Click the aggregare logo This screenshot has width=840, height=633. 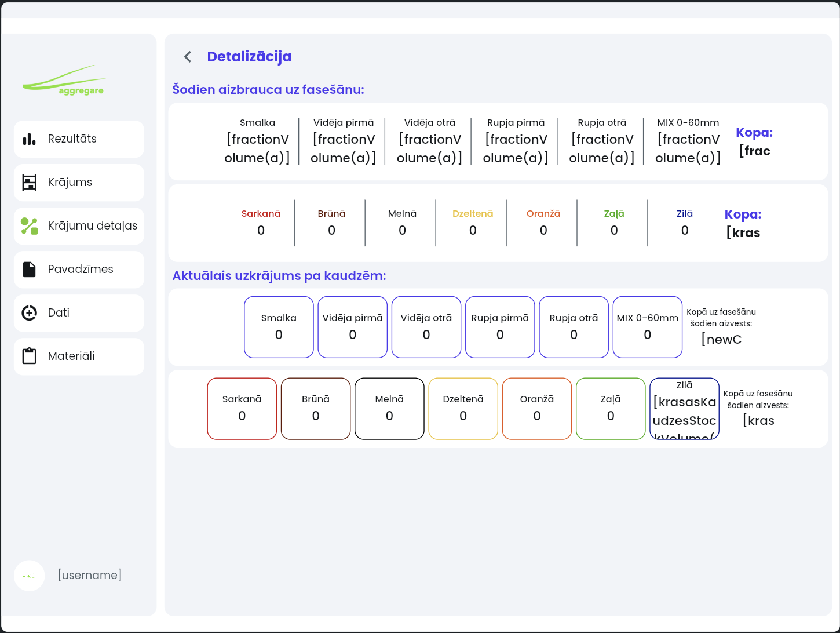click(x=64, y=80)
